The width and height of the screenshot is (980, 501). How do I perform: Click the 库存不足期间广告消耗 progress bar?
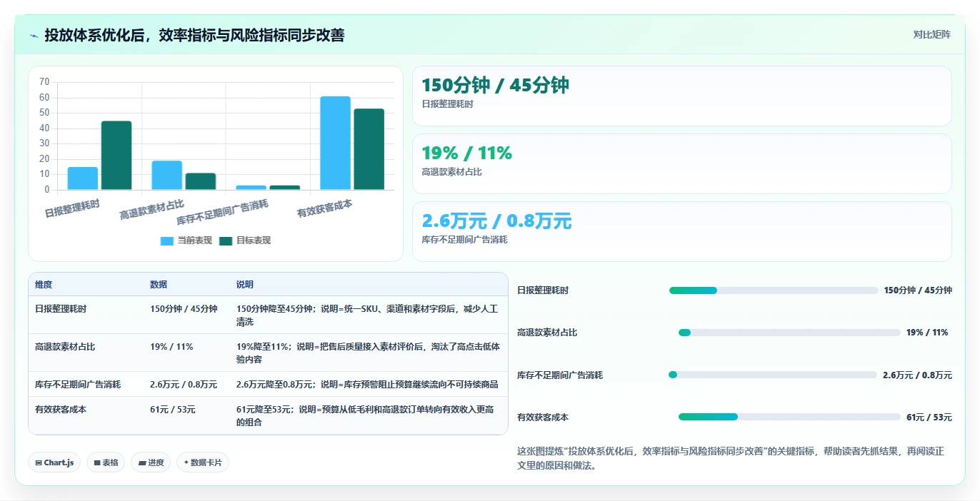[772, 375]
